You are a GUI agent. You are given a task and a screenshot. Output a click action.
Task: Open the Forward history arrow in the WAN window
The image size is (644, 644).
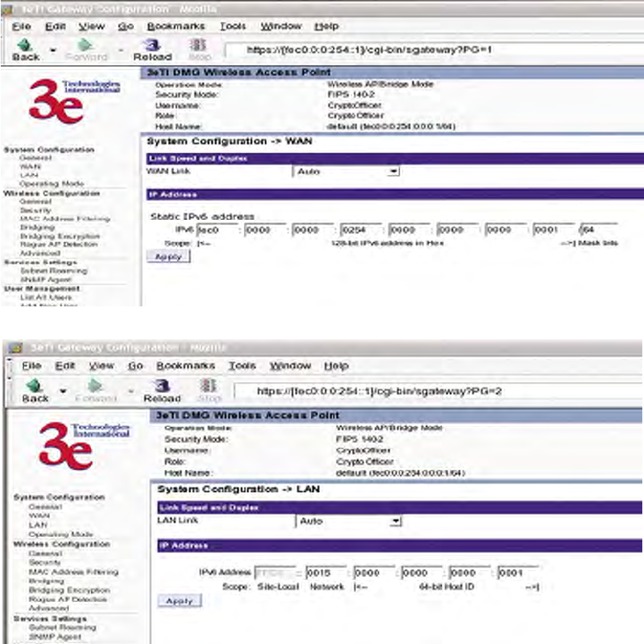pyautogui.click(x=121, y=50)
